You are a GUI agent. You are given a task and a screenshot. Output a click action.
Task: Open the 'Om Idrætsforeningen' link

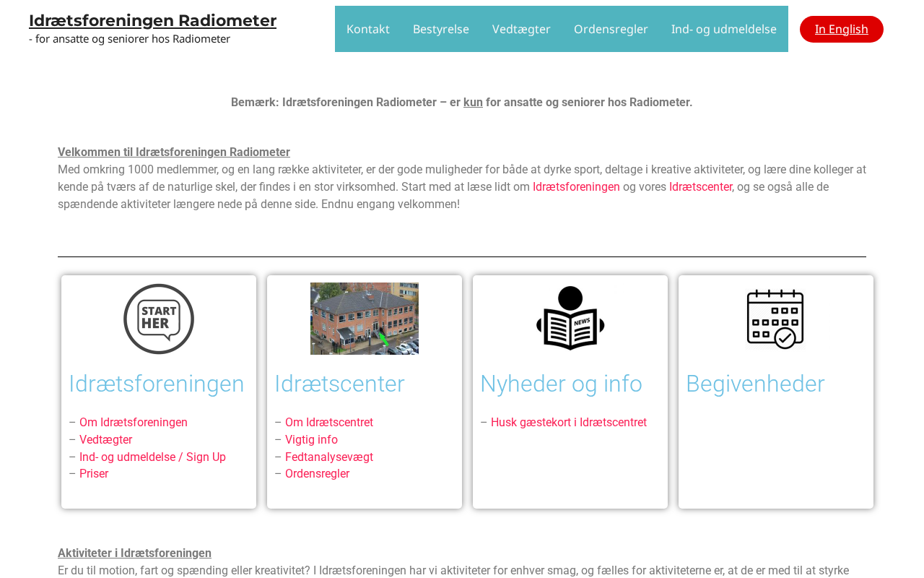134,423
